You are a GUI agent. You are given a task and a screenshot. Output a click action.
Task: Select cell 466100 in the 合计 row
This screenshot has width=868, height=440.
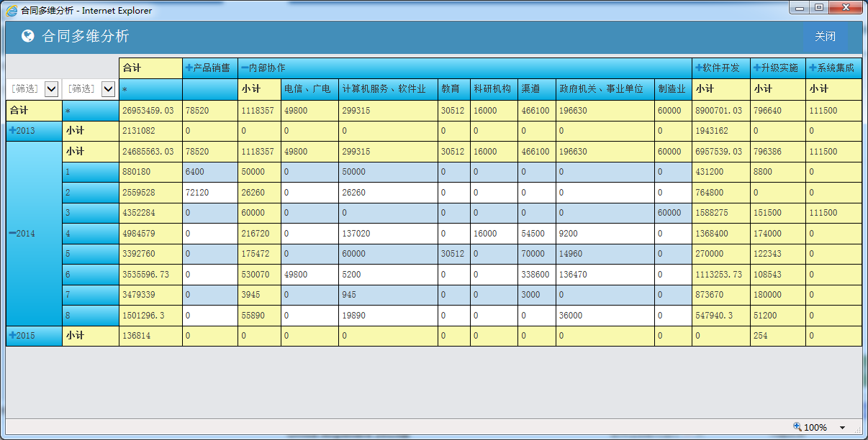pos(537,111)
